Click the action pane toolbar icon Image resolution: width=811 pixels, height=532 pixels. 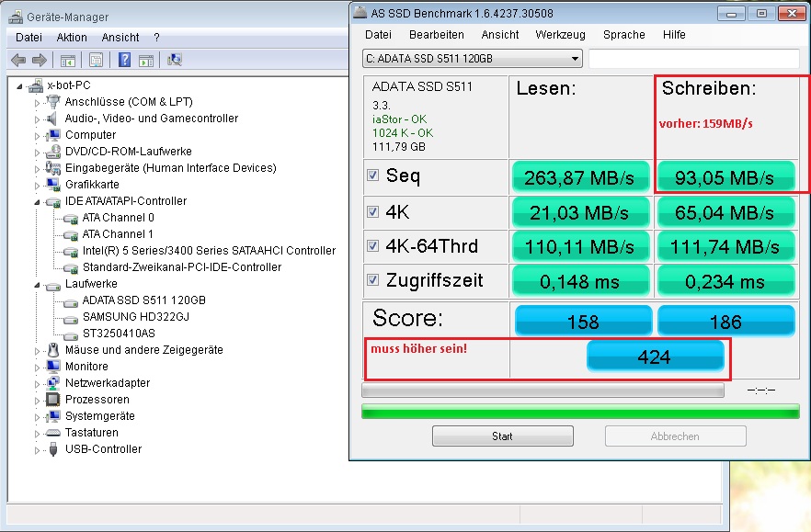(x=146, y=60)
